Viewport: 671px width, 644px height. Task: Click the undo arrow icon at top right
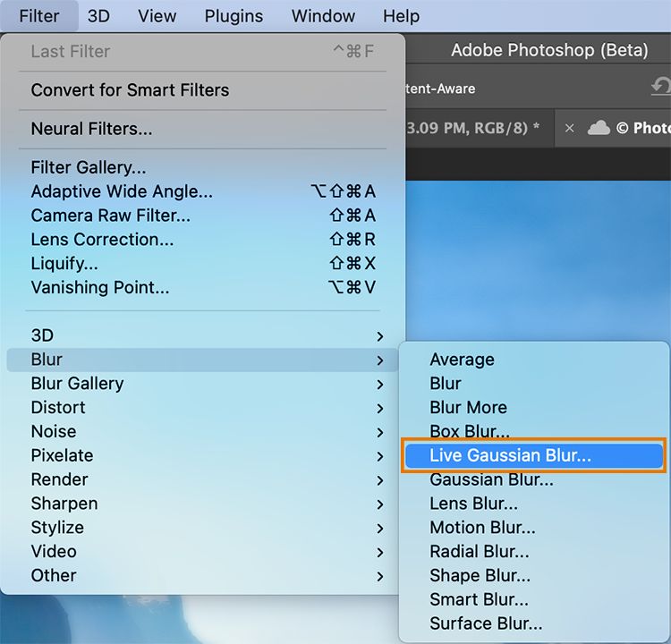tap(661, 87)
